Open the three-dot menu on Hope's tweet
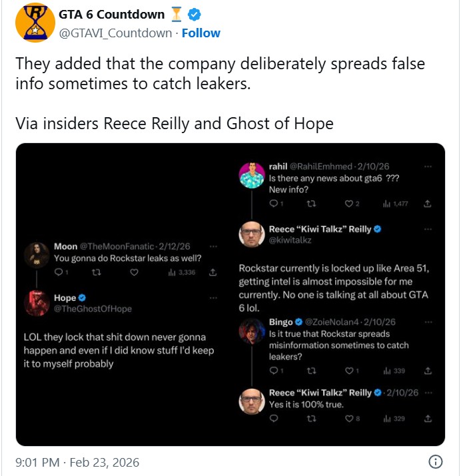 [x=213, y=298]
